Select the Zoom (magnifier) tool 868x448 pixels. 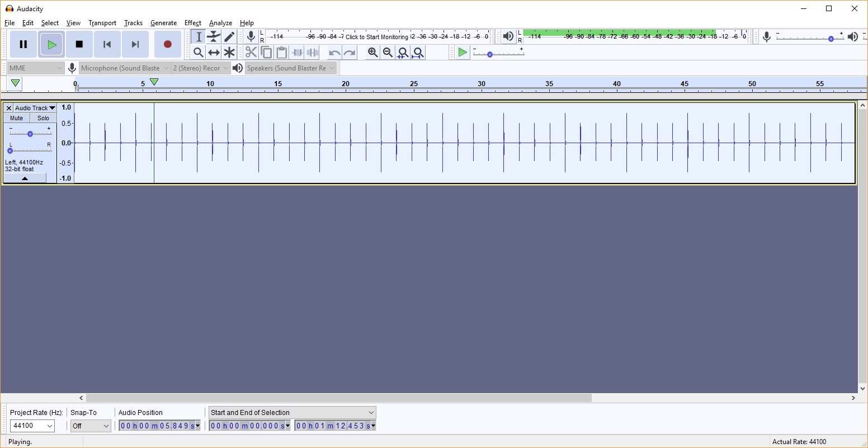point(199,53)
